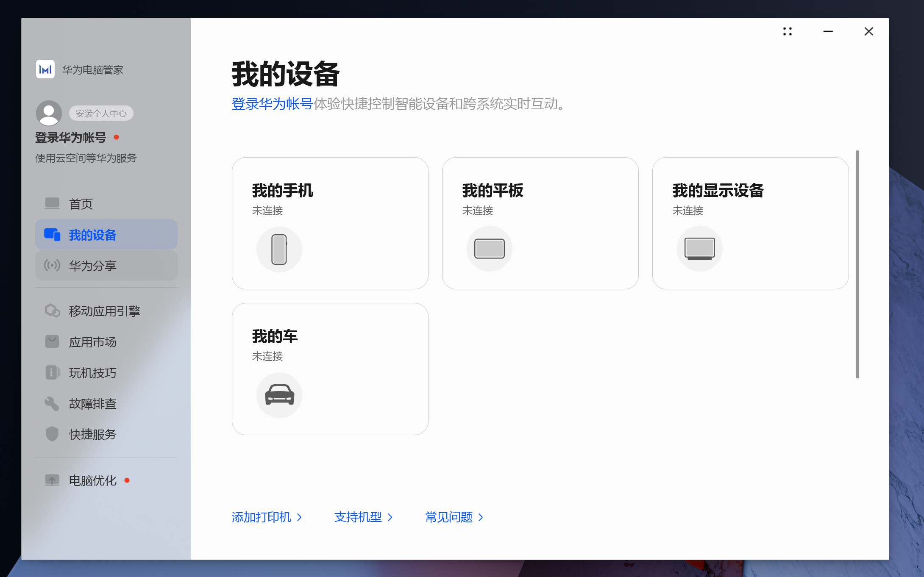The height and width of the screenshot is (577, 924).
Task: Click the red dot beside 登录华为帐号
Action: [x=116, y=137]
